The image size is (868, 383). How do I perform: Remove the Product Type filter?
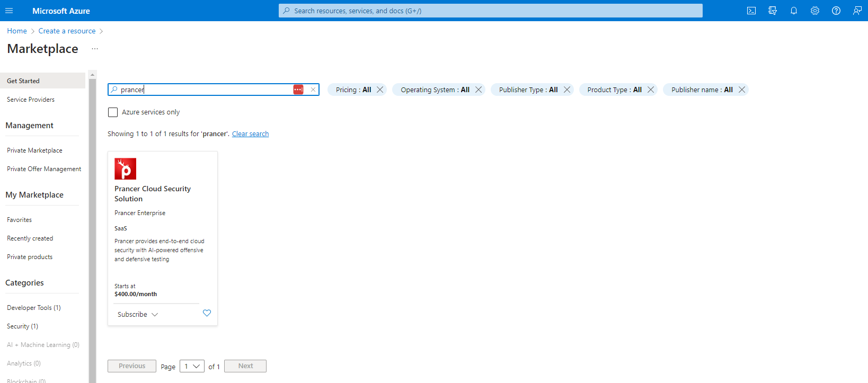tap(651, 90)
